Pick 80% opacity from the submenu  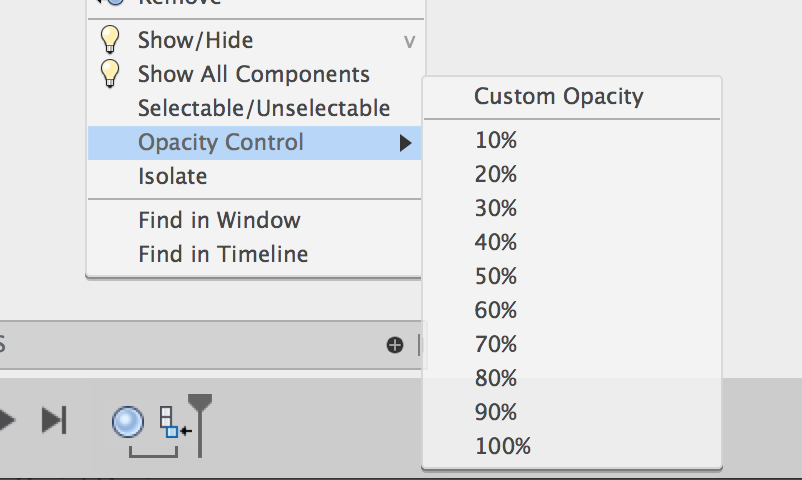[x=496, y=378]
